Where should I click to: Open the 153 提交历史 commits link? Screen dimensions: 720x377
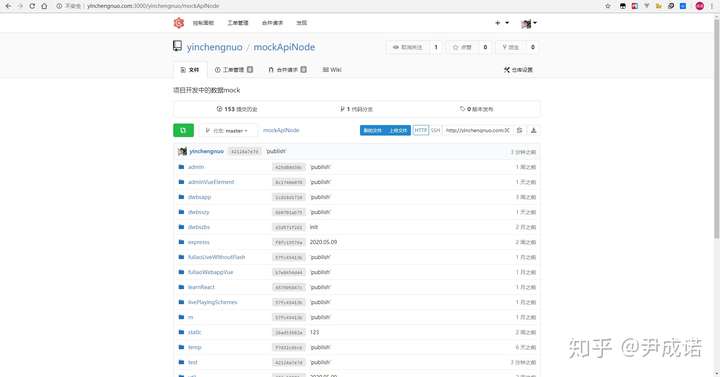point(236,109)
